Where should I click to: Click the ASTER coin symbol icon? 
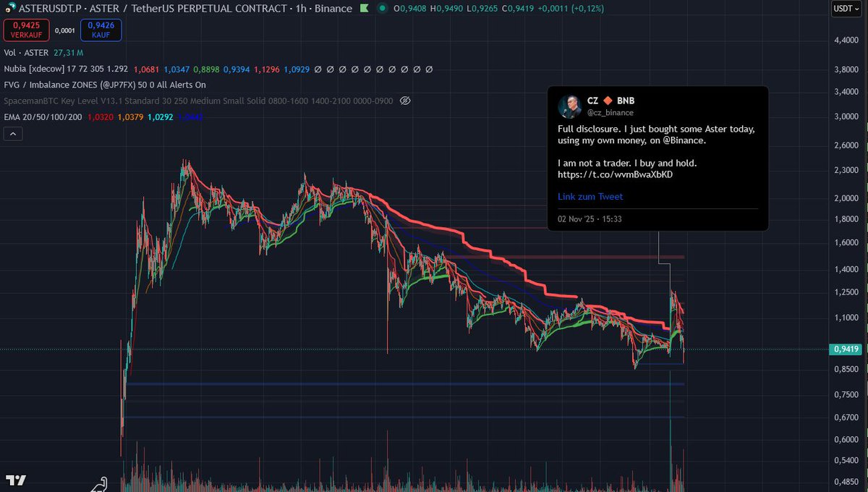tap(9, 9)
